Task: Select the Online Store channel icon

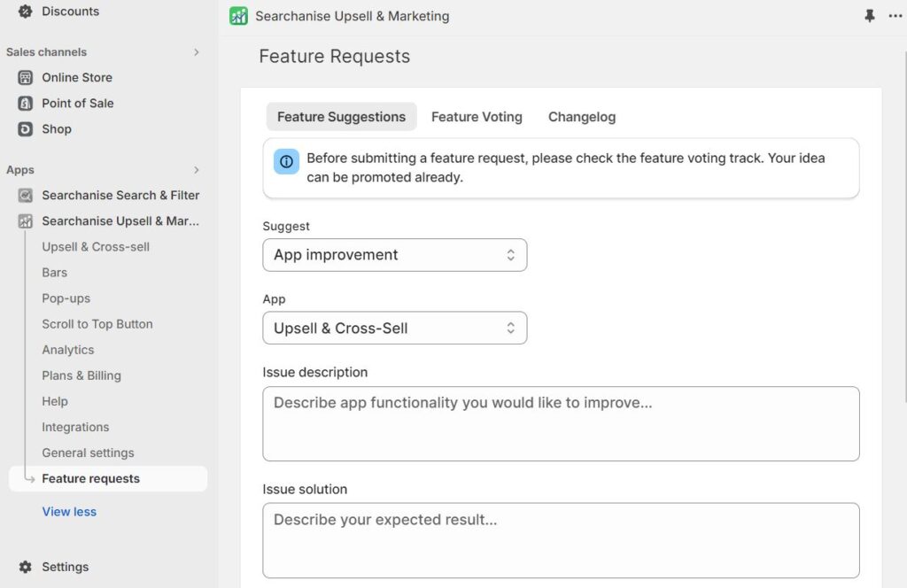Action: pyautogui.click(x=27, y=77)
